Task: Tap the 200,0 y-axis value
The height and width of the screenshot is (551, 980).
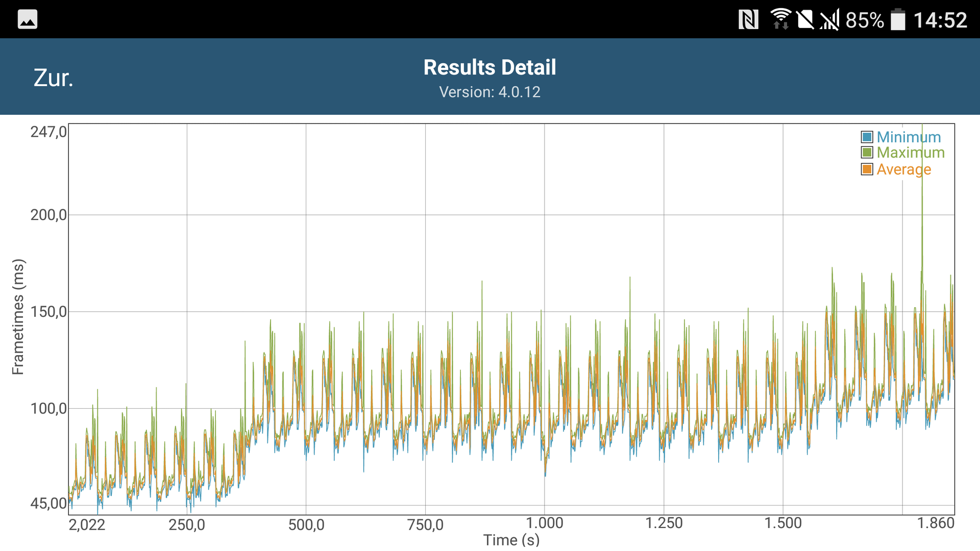Action: 48,215
